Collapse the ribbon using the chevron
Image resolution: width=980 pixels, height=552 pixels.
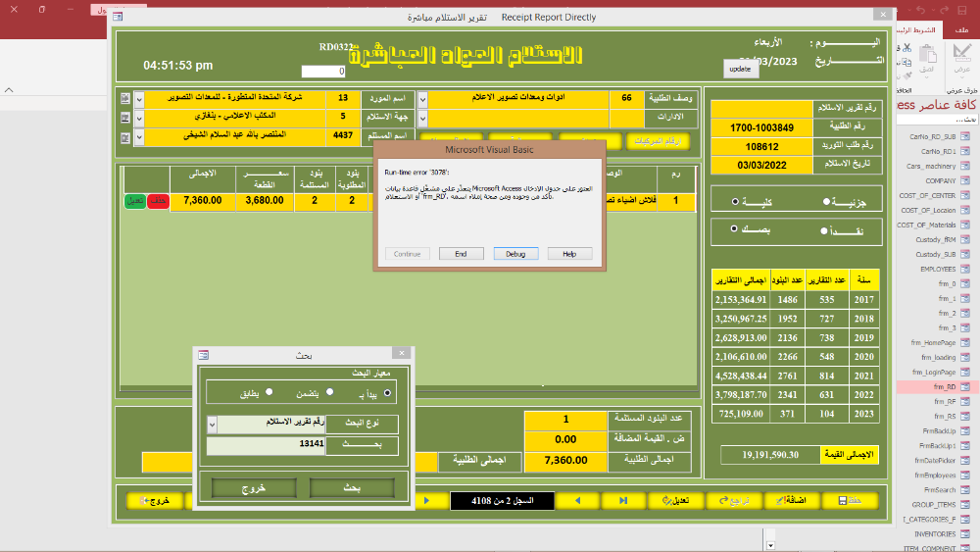click(x=9, y=90)
